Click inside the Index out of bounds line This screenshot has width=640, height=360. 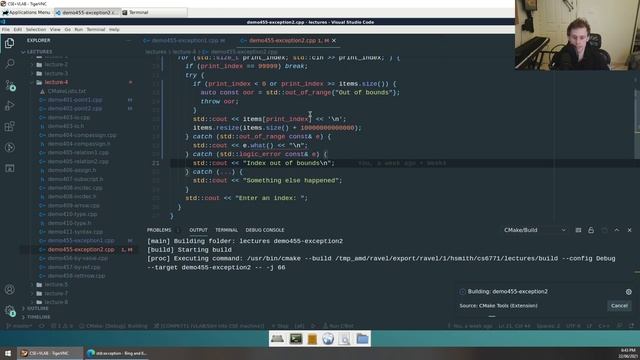[x=263, y=163]
